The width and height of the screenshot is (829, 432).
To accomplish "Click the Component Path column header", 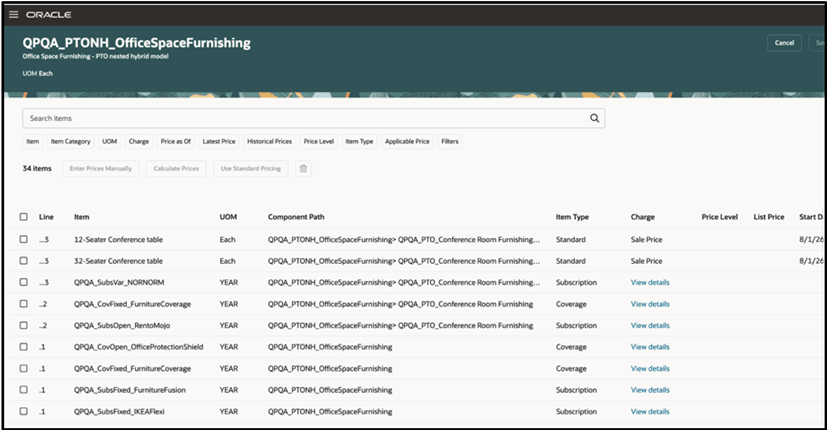I will coord(296,217).
